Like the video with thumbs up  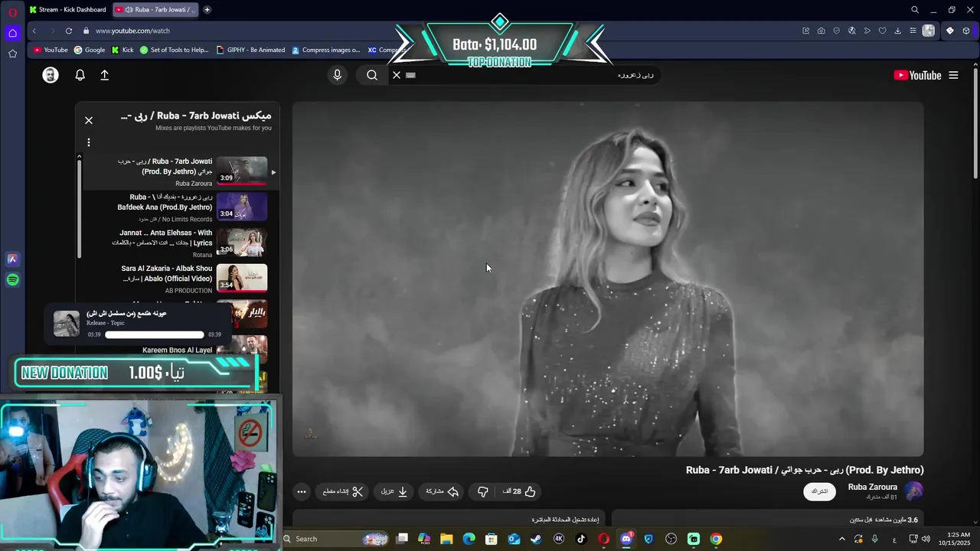pyautogui.click(x=519, y=491)
